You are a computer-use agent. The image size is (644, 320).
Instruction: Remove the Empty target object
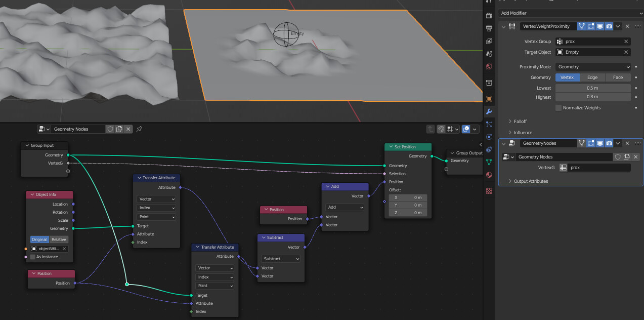[x=627, y=52]
